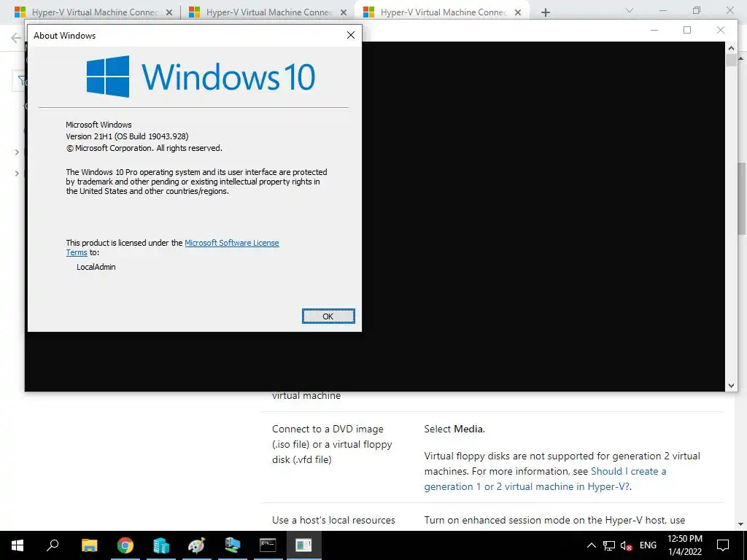Open Microsoft Software License link
The image size is (747, 560).
point(231,243)
